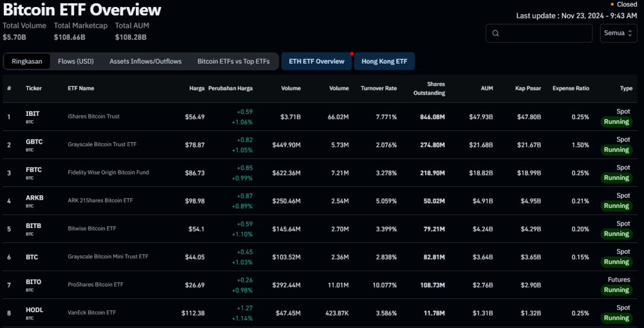Click the Futures type label for BITO
The height and width of the screenshot is (328, 644).
(619, 280)
